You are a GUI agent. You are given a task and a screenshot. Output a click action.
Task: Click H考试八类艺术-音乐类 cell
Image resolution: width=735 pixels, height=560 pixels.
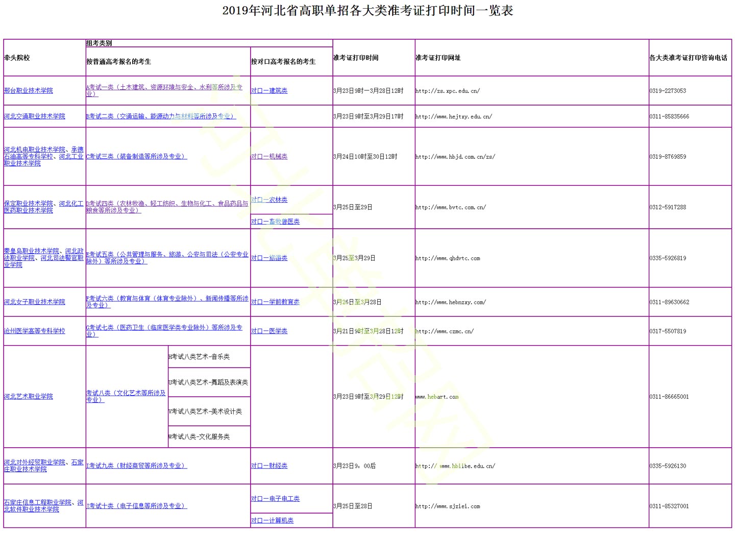(x=209, y=357)
